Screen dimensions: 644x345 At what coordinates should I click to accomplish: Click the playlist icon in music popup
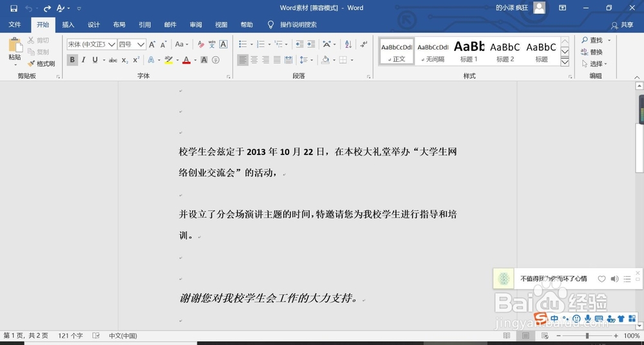point(627,279)
